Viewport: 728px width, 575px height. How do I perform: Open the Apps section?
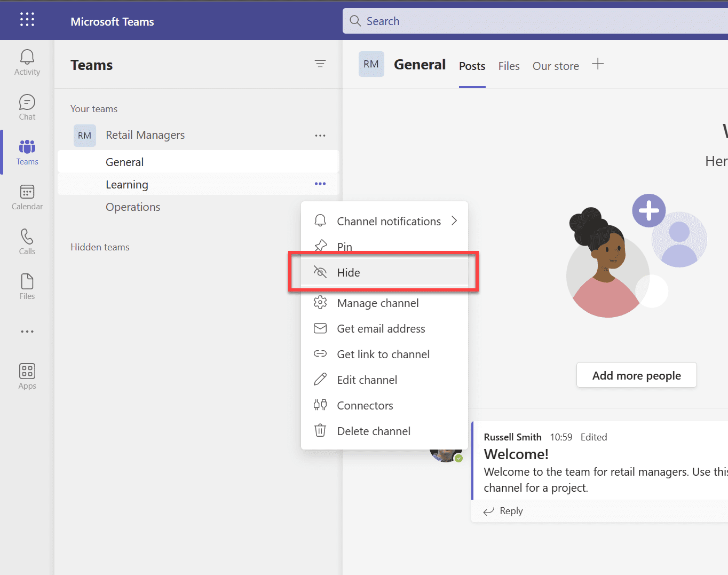[27, 375]
